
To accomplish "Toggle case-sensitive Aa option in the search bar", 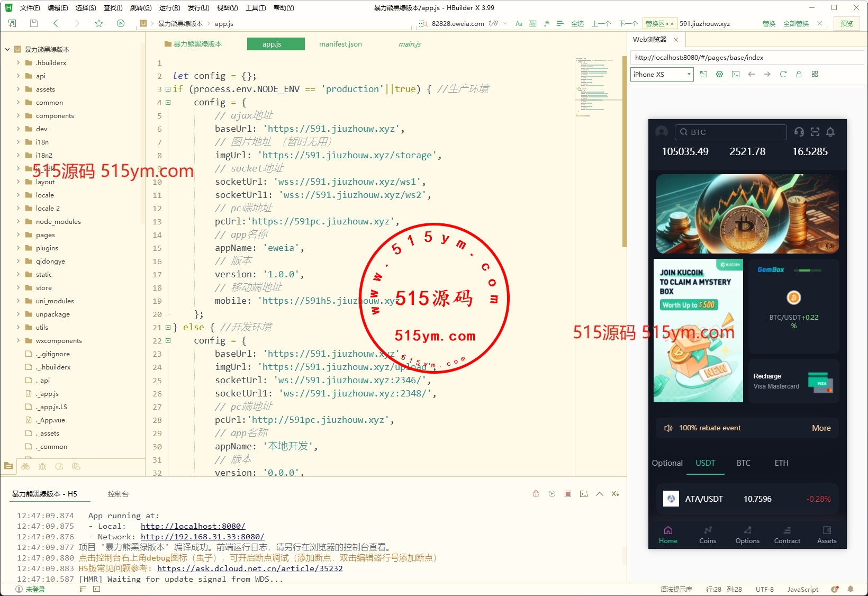I will [x=519, y=23].
